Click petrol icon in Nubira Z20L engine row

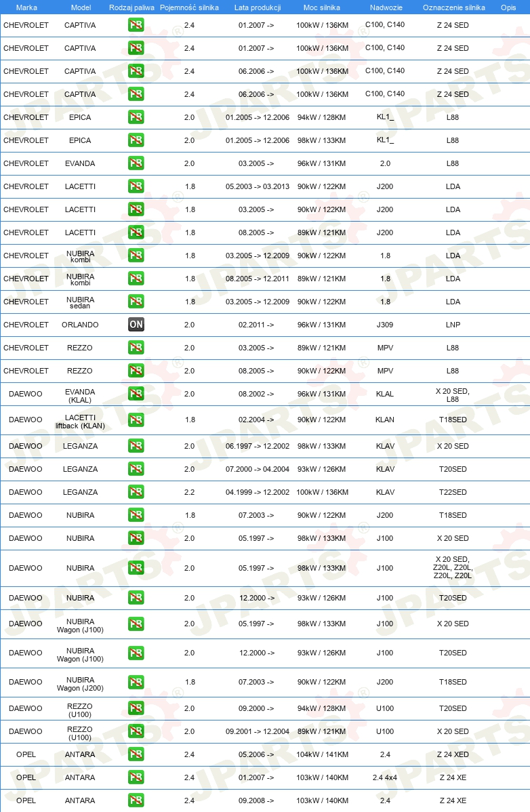pos(136,568)
